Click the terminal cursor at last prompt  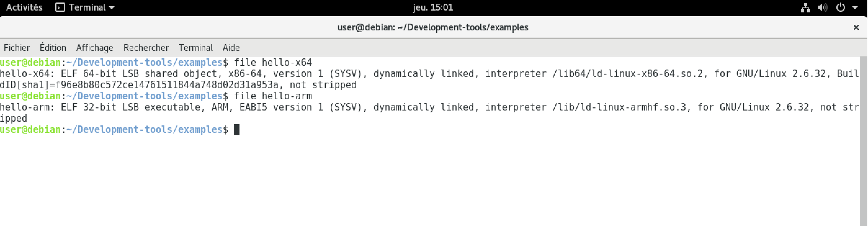(236, 130)
